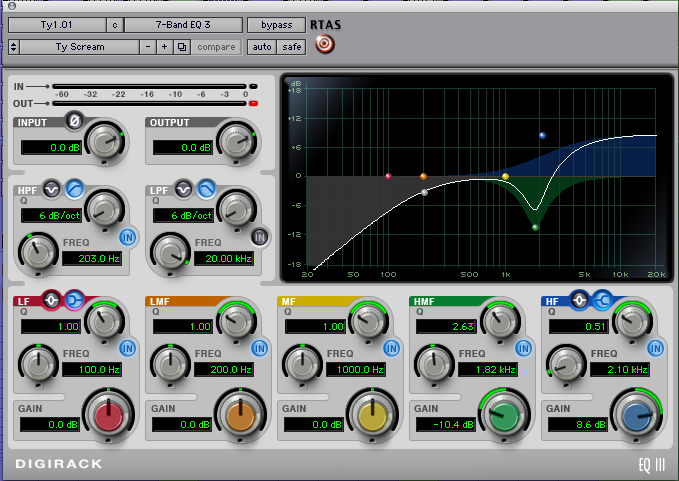Click the settings menu up-down arrows
This screenshot has width=679, height=481.
13,47
